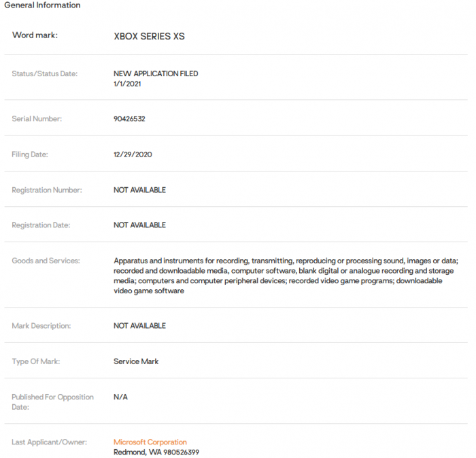Viewport: 476px width, 458px height.
Task: Click the Published For Opposition Date label
Action: click(x=52, y=402)
